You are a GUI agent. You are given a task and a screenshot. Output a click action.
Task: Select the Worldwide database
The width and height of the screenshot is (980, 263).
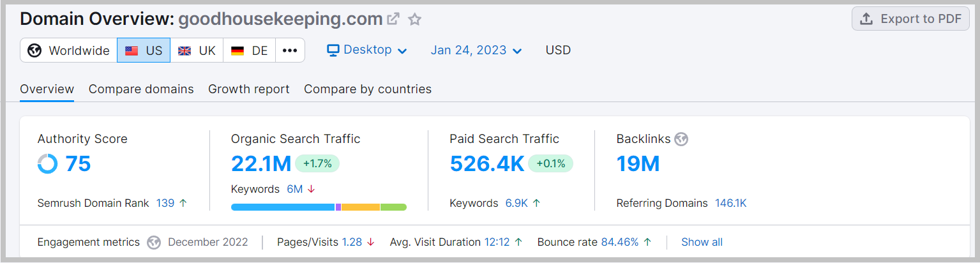[69, 50]
